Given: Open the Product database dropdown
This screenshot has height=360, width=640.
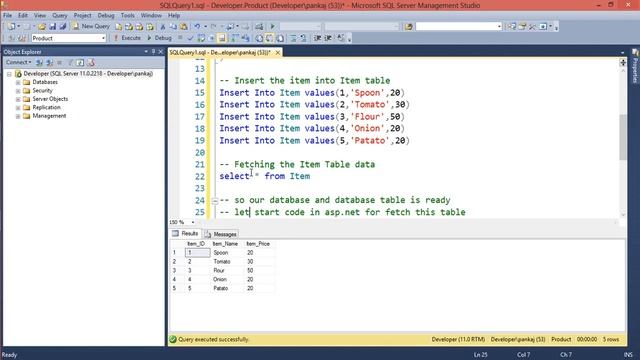Looking at the screenshot, I should coord(103,38).
